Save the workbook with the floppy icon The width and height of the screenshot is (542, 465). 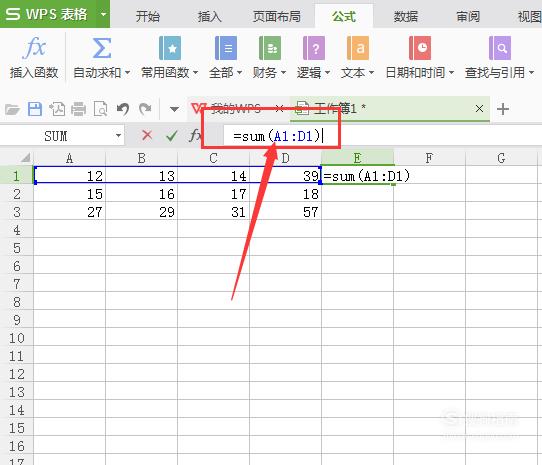[x=35, y=109]
